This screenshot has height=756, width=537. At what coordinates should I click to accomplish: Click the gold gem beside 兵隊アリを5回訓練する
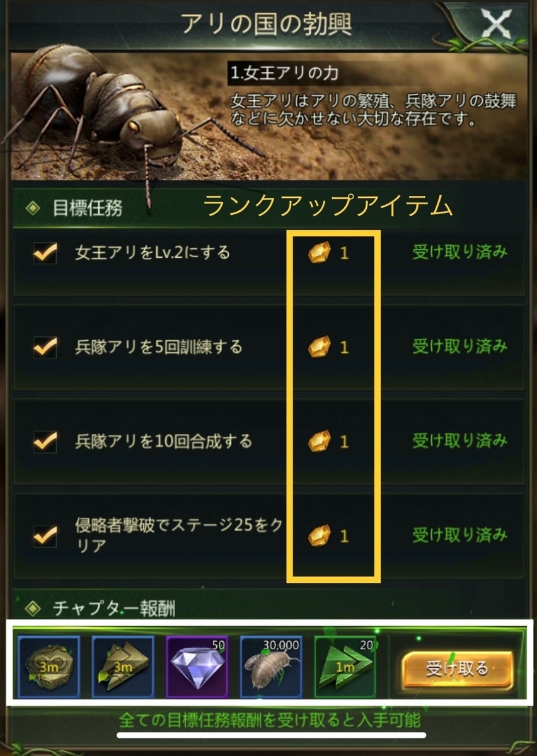pos(320,347)
